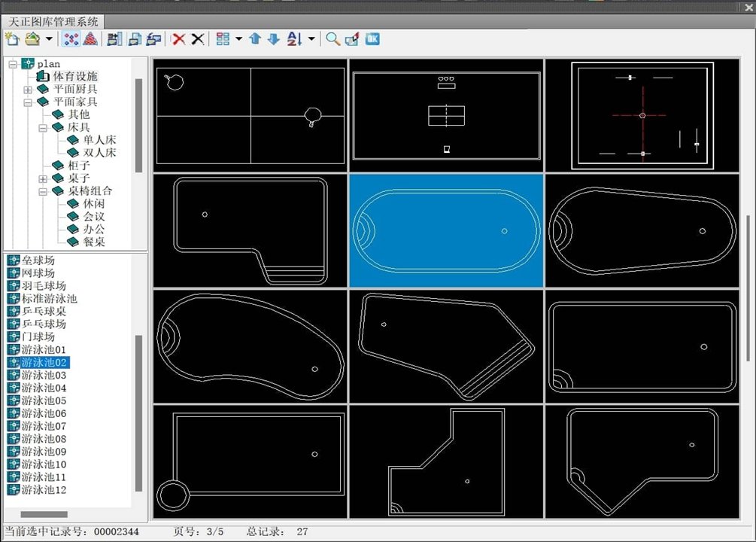Click the new library icon in toolbar
Screen dimensions: 756x542
point(12,38)
